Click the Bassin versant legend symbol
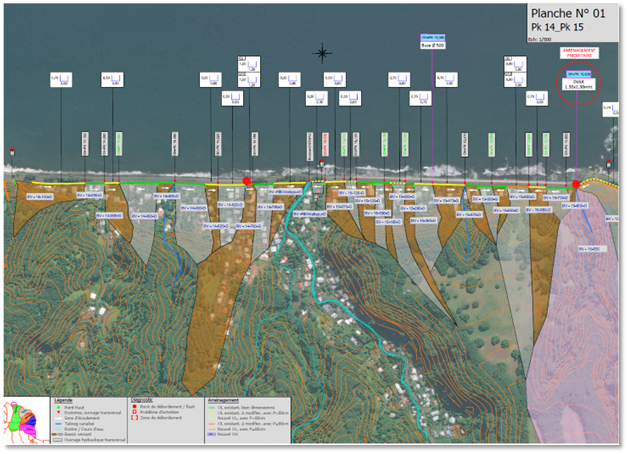This screenshot has width=628, height=454. click(x=58, y=434)
